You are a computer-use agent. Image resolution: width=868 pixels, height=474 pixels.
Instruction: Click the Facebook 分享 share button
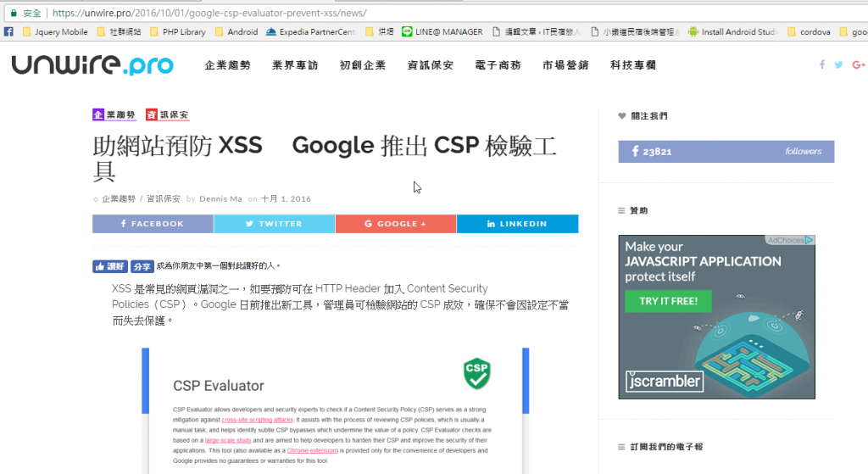(x=142, y=266)
